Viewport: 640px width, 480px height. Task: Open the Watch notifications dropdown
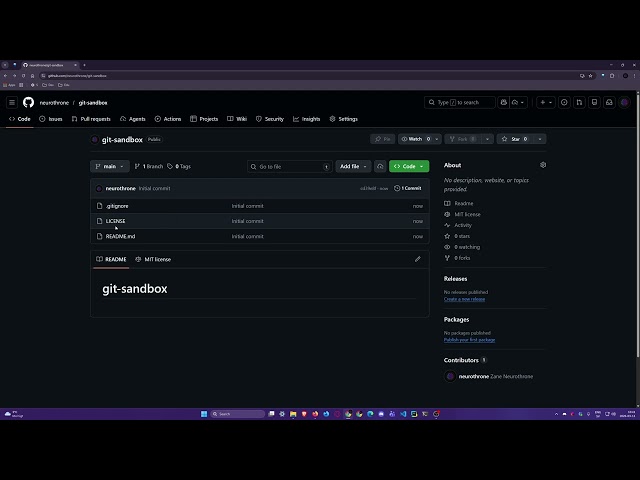coord(420,139)
